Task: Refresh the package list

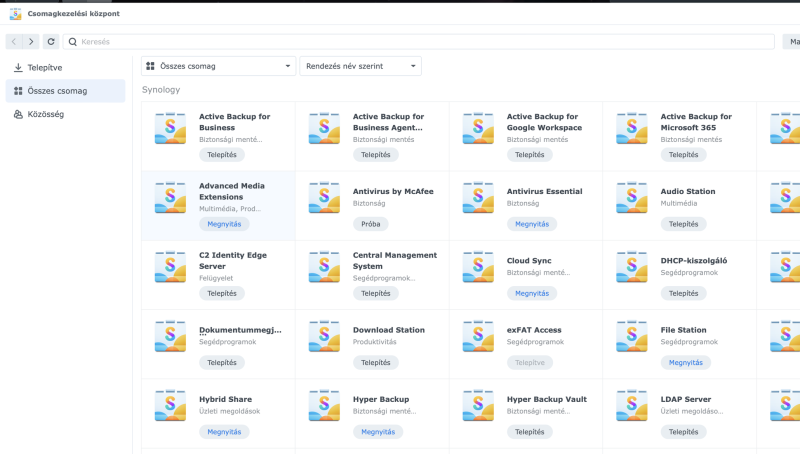Action: pos(51,42)
